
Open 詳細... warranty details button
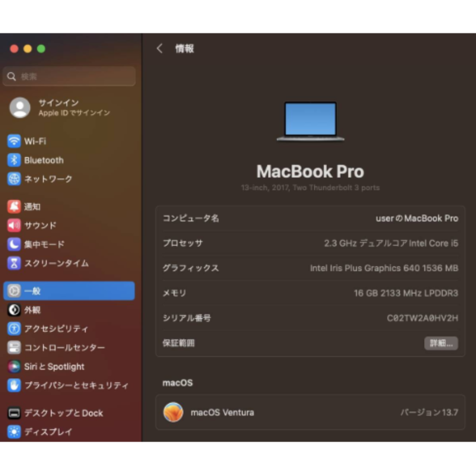pos(441,343)
